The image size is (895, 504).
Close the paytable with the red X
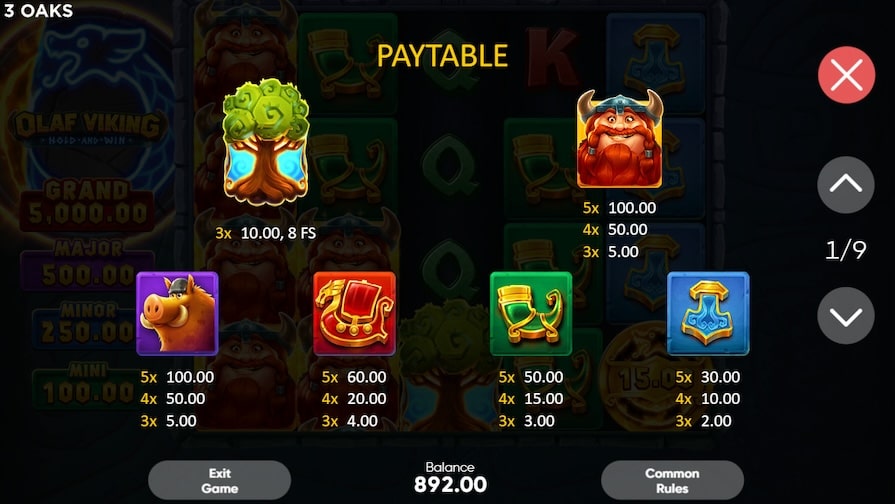846,75
